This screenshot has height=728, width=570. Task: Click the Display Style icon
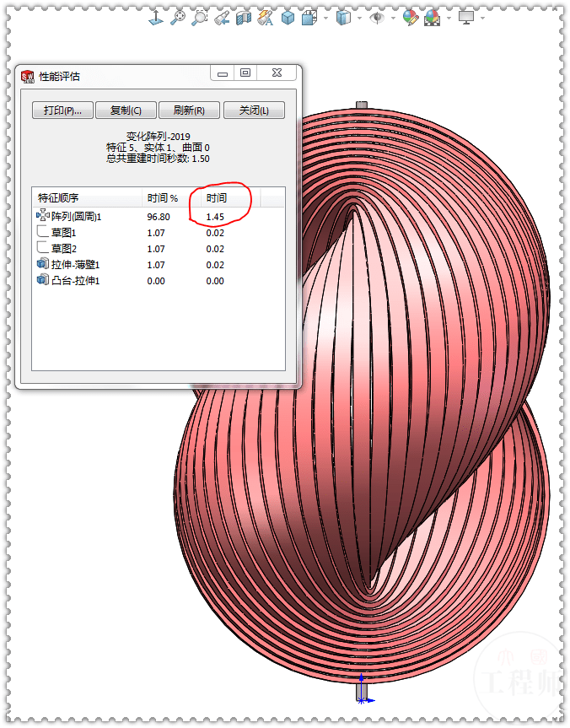[x=343, y=18]
